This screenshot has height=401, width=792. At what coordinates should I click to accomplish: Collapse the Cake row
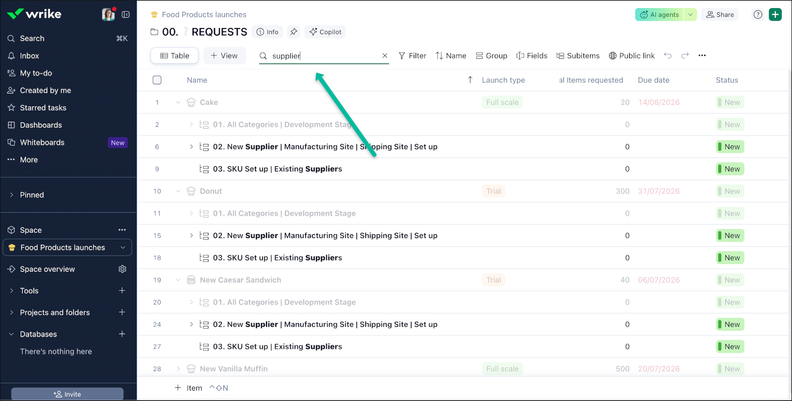[178, 103]
